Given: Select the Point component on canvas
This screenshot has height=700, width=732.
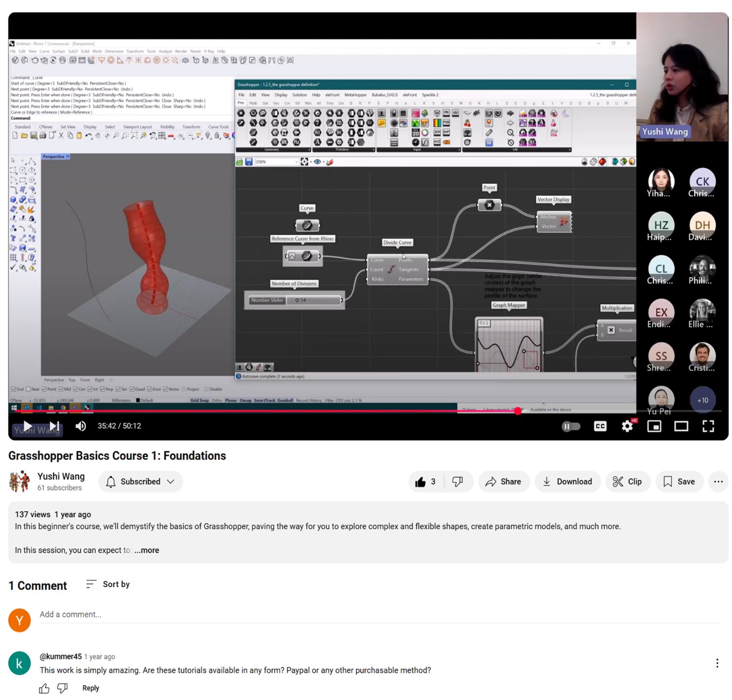Looking at the screenshot, I should (x=489, y=205).
